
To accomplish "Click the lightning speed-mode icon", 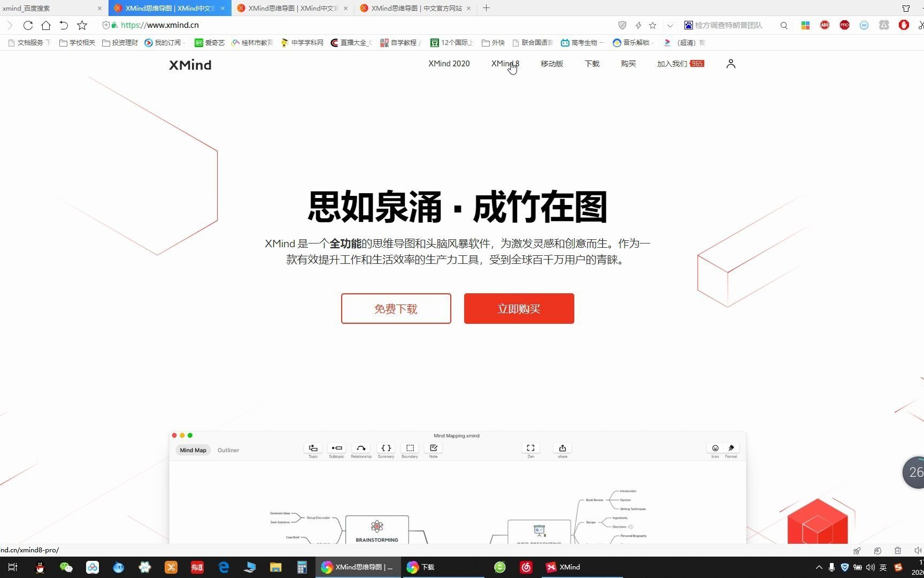I will 638,25.
